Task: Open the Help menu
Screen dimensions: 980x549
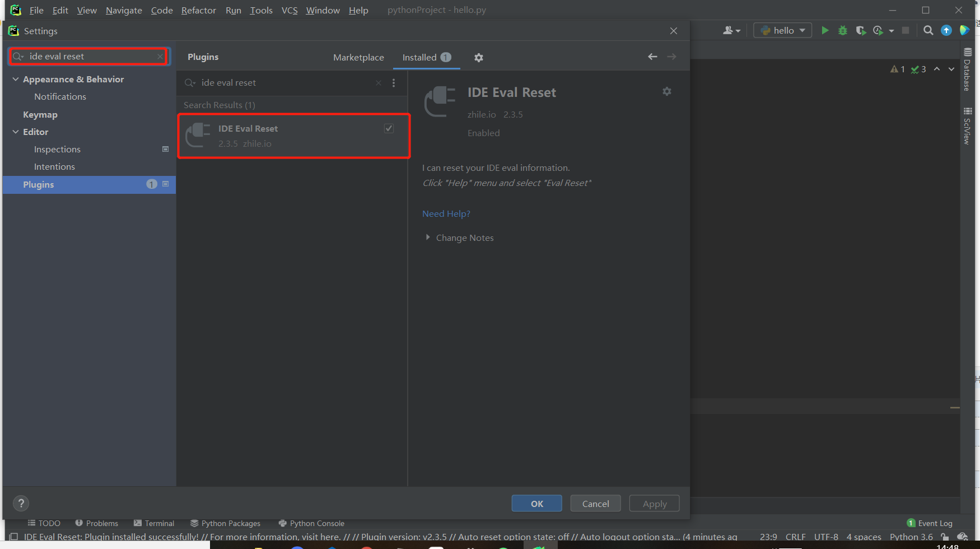Action: (358, 10)
